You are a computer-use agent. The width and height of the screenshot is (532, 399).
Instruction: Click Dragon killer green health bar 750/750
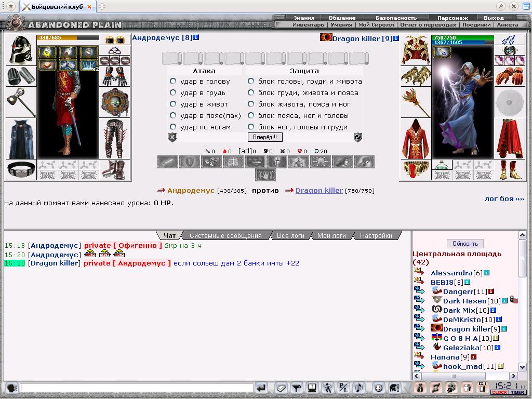click(463, 37)
